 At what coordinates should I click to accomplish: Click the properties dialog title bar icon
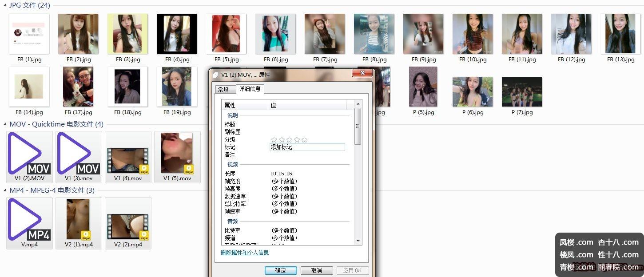[215, 75]
